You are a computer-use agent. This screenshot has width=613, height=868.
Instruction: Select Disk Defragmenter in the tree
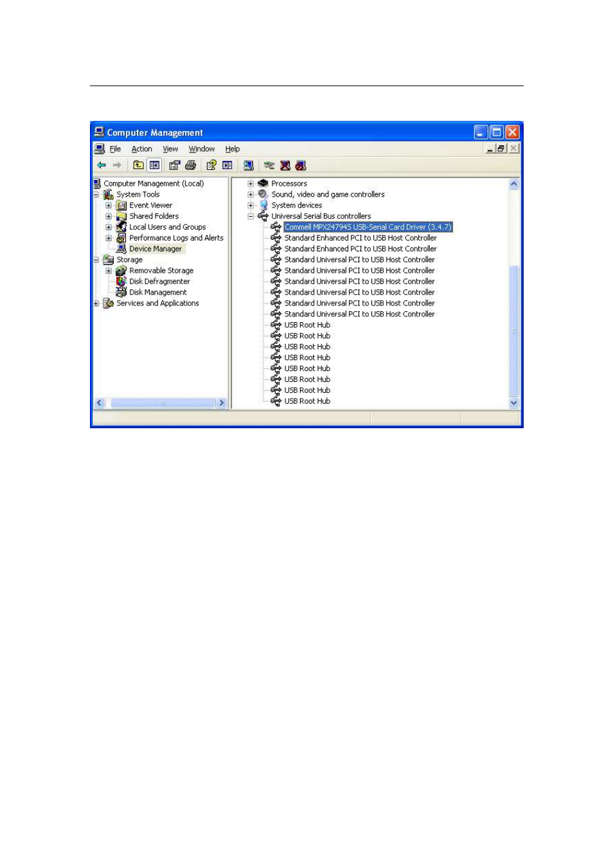[x=159, y=282]
